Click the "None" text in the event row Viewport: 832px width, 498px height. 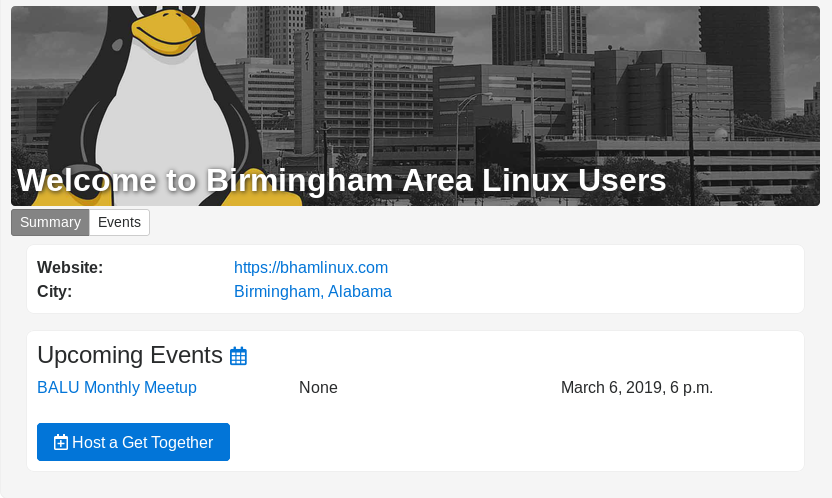point(318,387)
